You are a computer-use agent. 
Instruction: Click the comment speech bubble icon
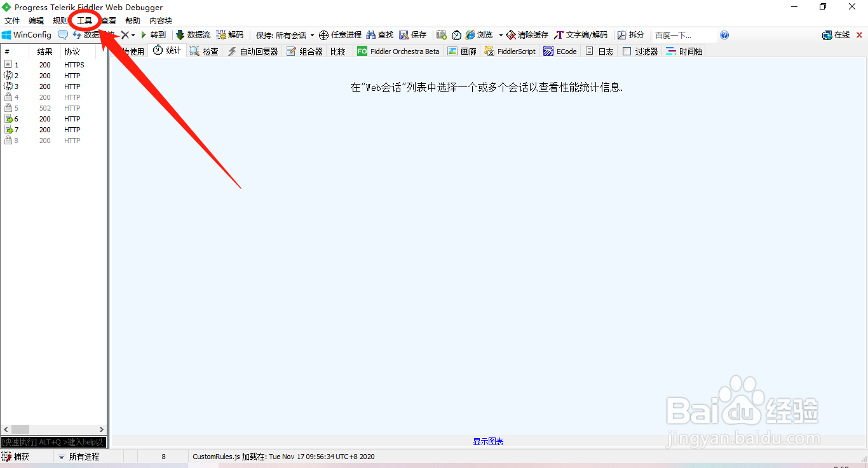pyautogui.click(x=63, y=35)
